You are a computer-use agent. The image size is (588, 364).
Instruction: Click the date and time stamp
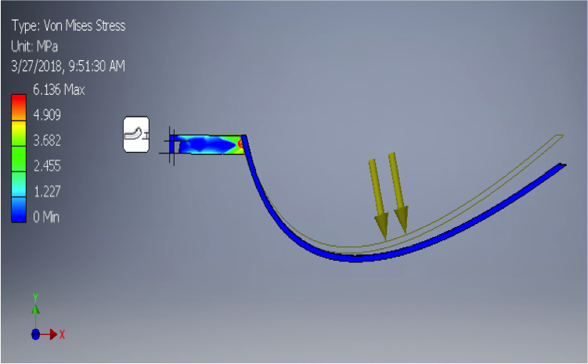[67, 67]
